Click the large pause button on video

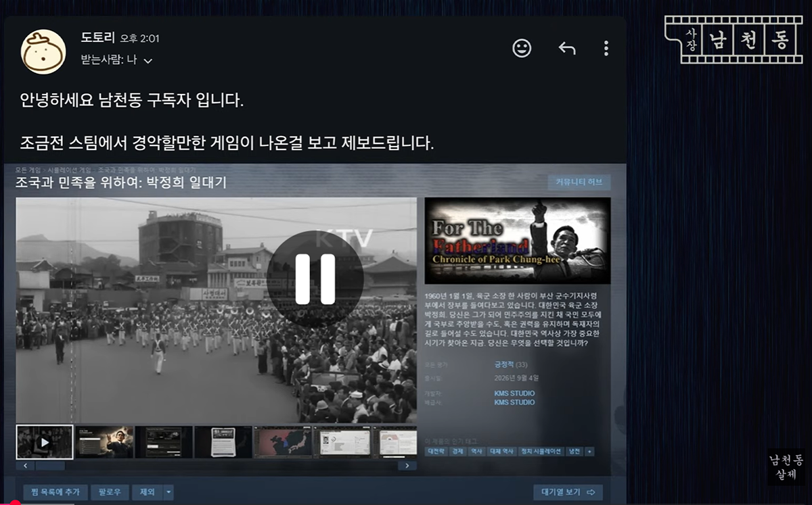[x=315, y=279]
